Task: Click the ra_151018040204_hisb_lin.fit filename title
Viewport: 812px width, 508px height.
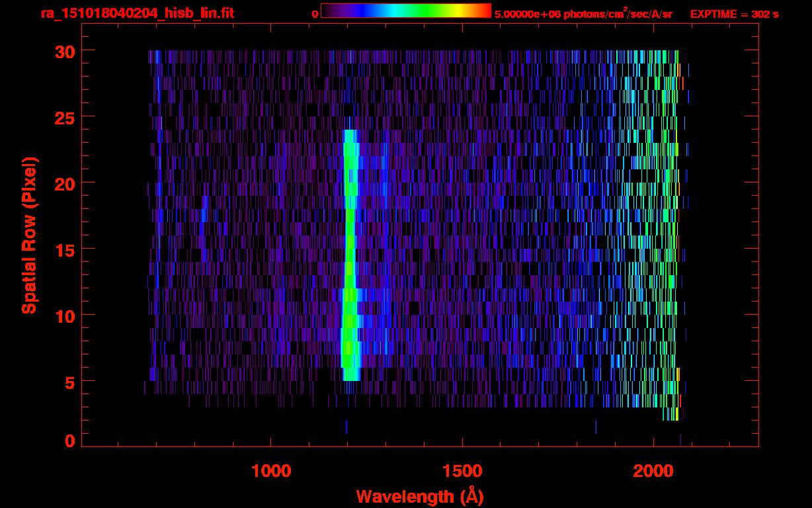Action: click(137, 13)
